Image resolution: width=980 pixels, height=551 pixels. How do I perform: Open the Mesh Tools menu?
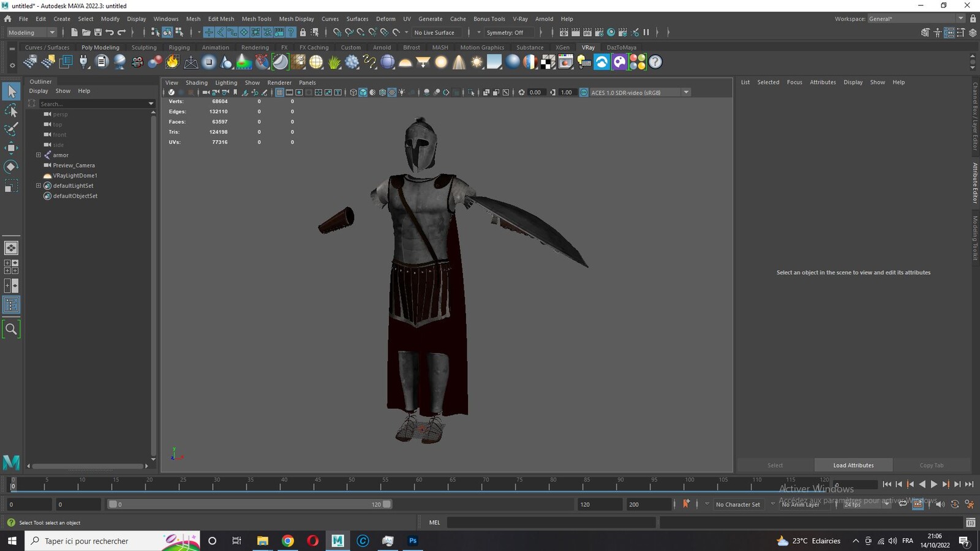[256, 19]
